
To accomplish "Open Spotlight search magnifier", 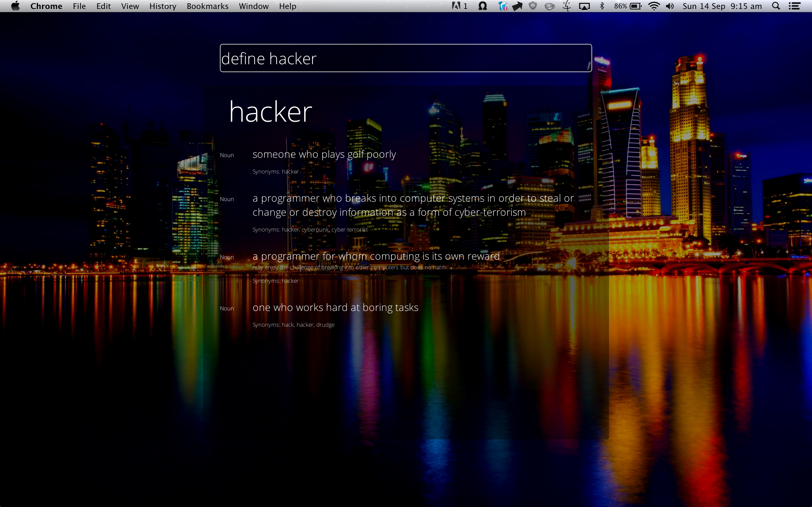I will pyautogui.click(x=776, y=6).
